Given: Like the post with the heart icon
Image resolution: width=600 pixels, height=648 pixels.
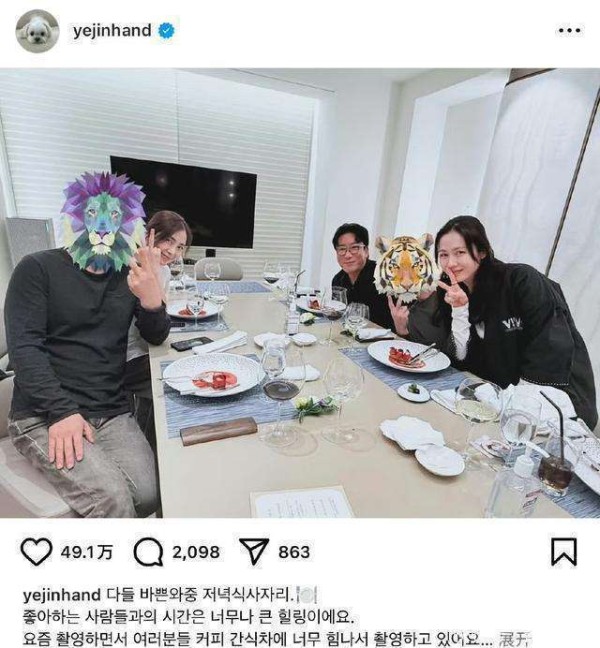Looking at the screenshot, I should tap(36, 552).
